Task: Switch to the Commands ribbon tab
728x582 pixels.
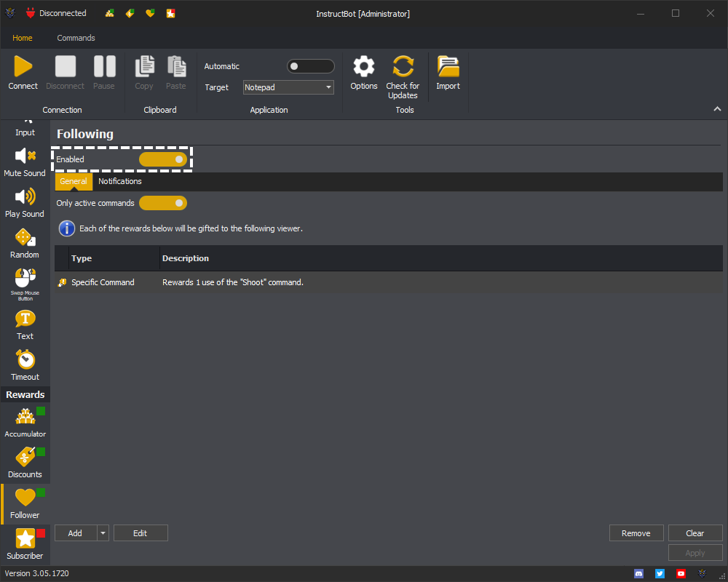Action: coord(76,38)
